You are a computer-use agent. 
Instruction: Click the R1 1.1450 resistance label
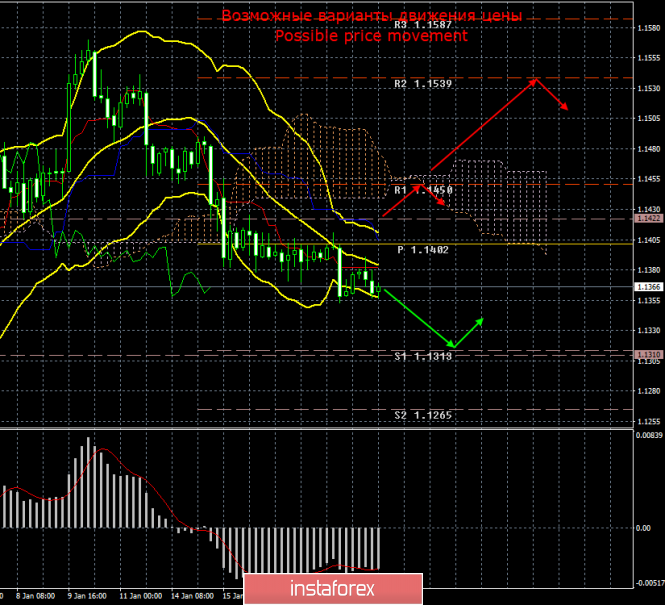click(x=423, y=190)
